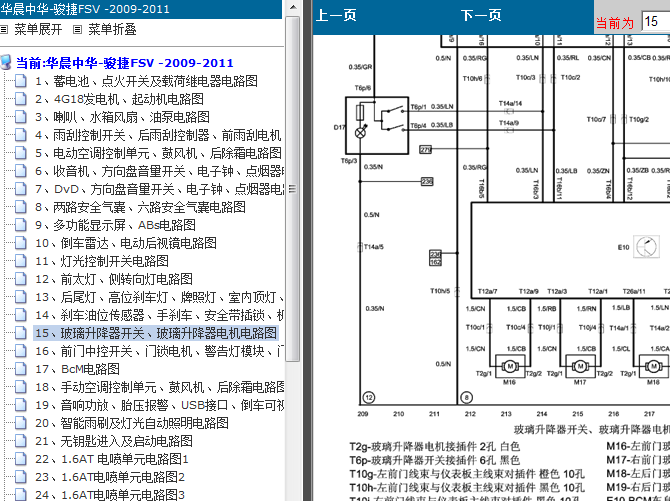The height and width of the screenshot is (501, 670).
Task: Open 1、蓄电池、点火开关及载荷继电器电路图
Action: point(146,81)
